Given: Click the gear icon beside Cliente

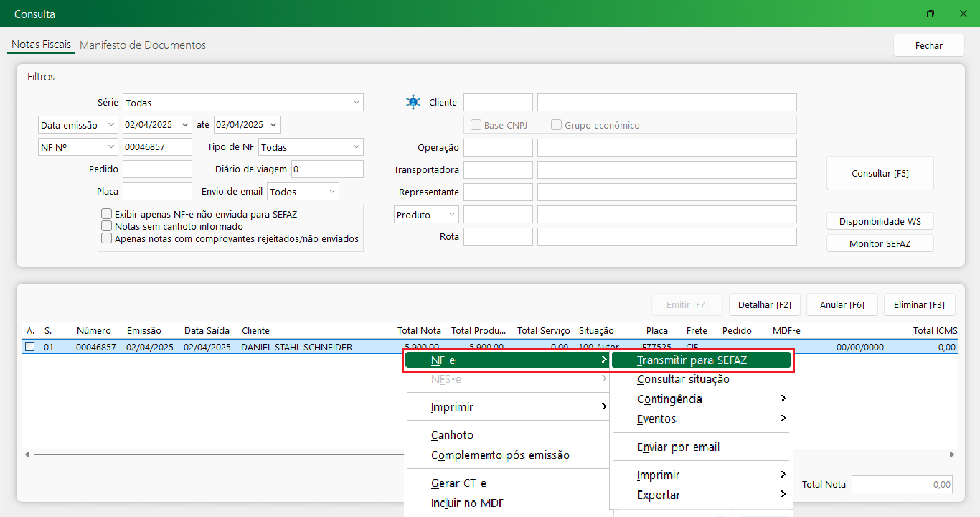Looking at the screenshot, I should click(x=413, y=102).
